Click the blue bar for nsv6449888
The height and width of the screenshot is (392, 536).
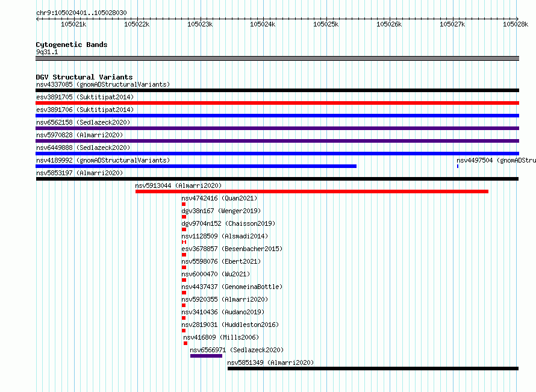277,154
